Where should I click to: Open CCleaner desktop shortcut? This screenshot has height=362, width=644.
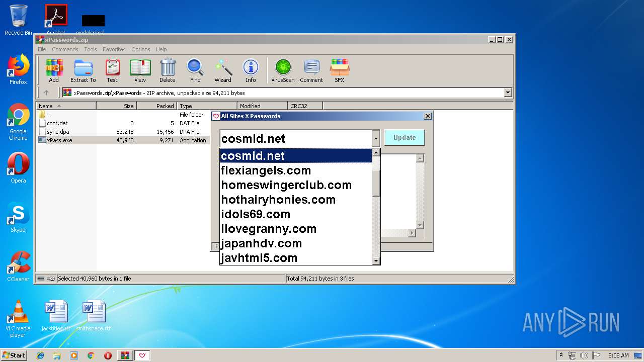click(18, 266)
